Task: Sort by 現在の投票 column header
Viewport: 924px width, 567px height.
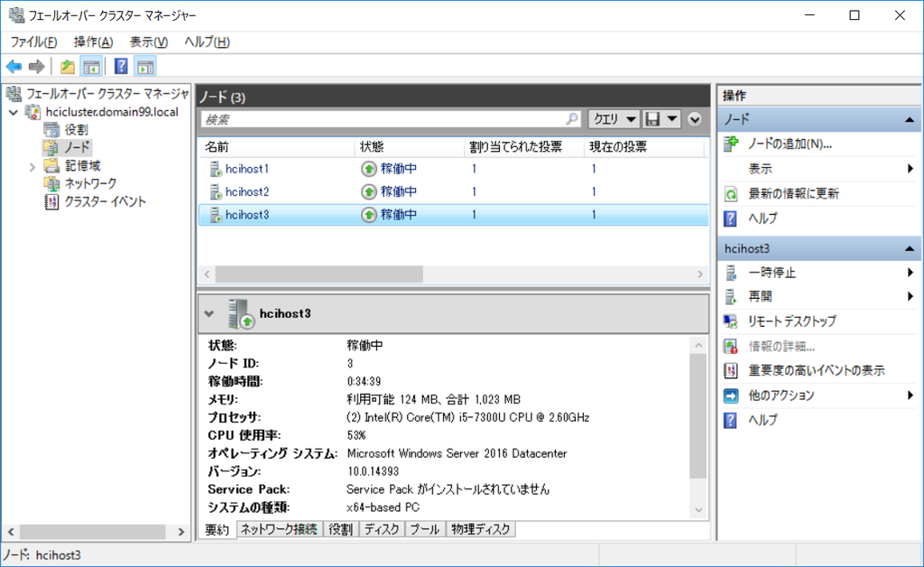Action: coord(644,147)
